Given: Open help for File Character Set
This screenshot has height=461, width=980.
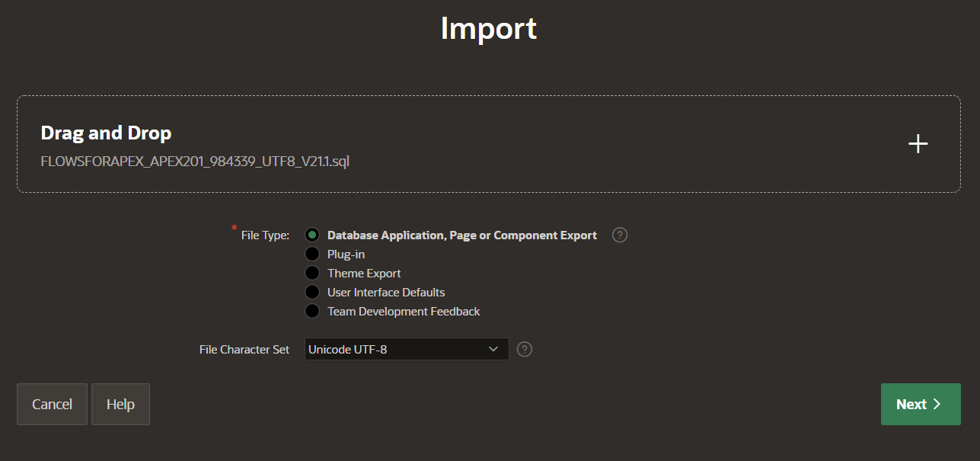Looking at the screenshot, I should tap(525, 349).
